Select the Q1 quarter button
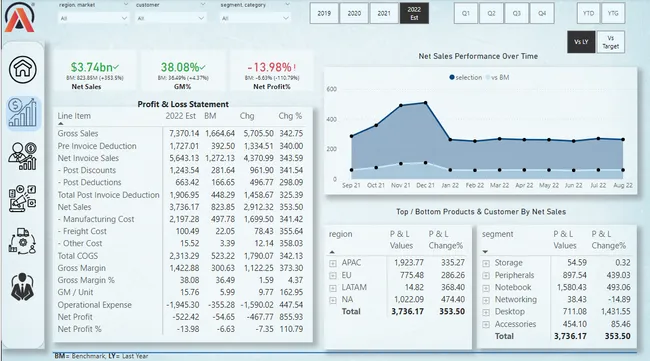Image resolution: width=650 pixels, height=361 pixels. point(466,13)
